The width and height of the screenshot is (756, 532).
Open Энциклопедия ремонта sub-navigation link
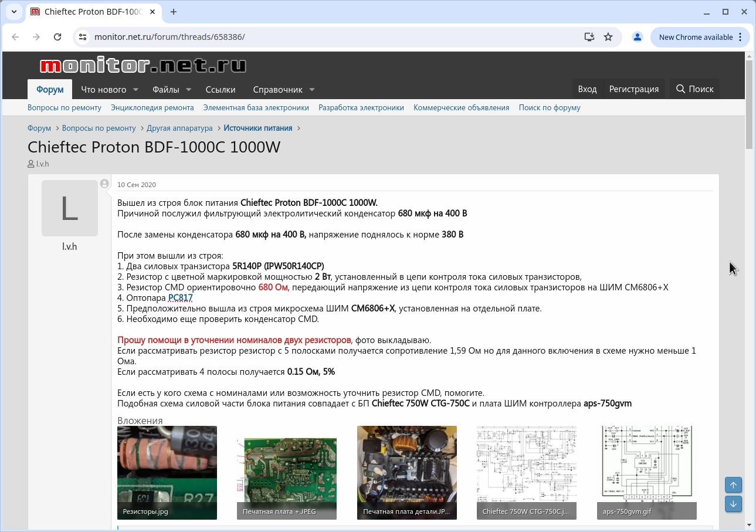[152, 107]
